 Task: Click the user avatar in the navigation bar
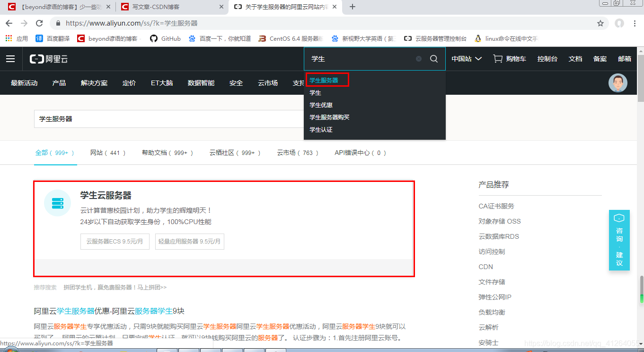click(x=618, y=83)
